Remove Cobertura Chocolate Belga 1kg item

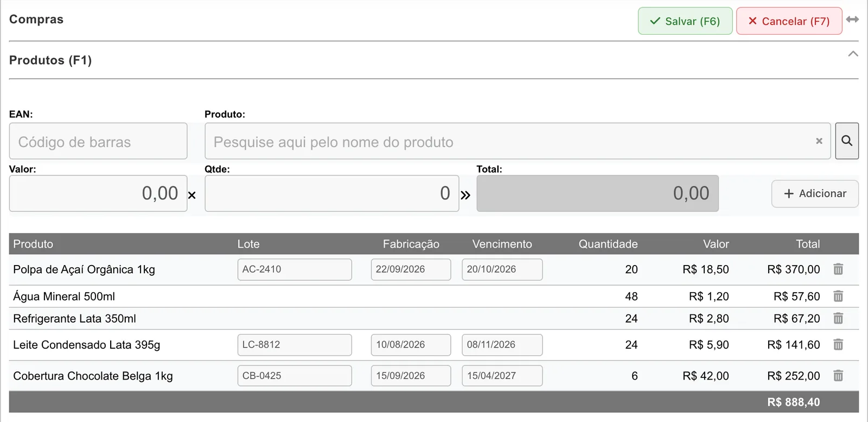[x=838, y=376]
